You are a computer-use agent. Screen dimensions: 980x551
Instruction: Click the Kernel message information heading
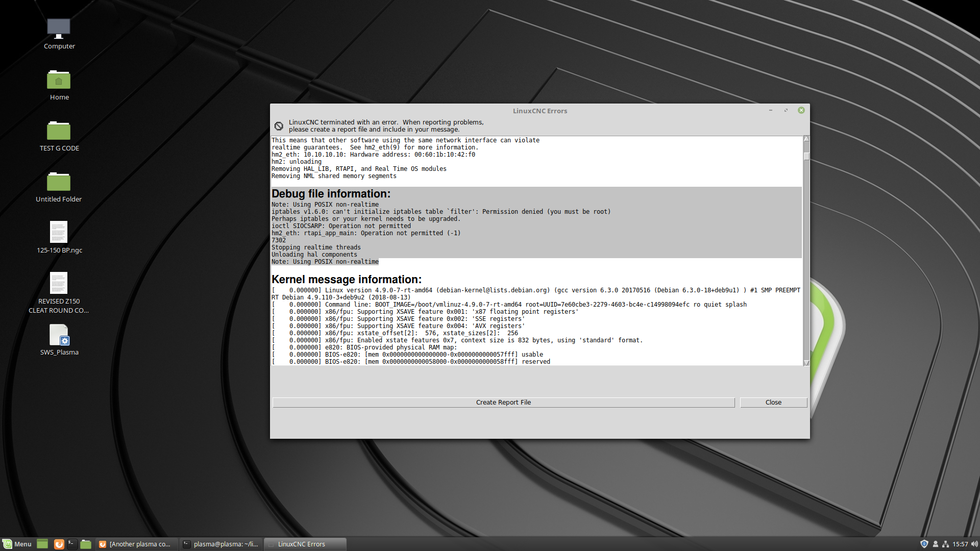tap(347, 280)
